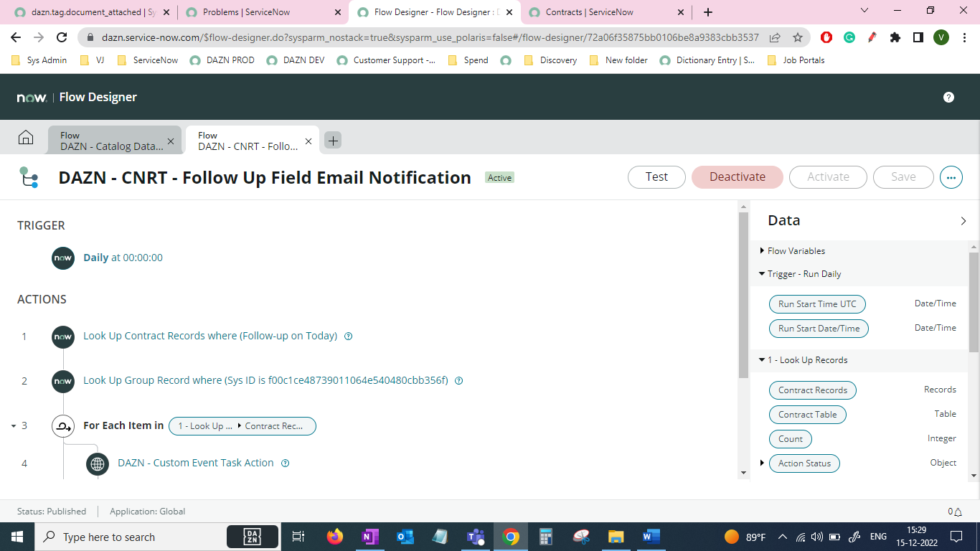Open a new browser tab
The height and width of the screenshot is (551, 980).
click(x=708, y=12)
